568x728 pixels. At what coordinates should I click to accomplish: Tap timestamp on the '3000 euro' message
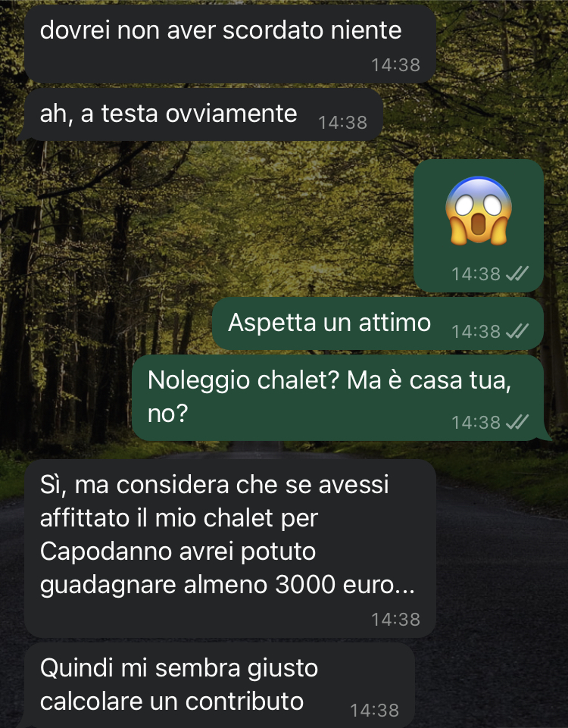click(x=396, y=620)
